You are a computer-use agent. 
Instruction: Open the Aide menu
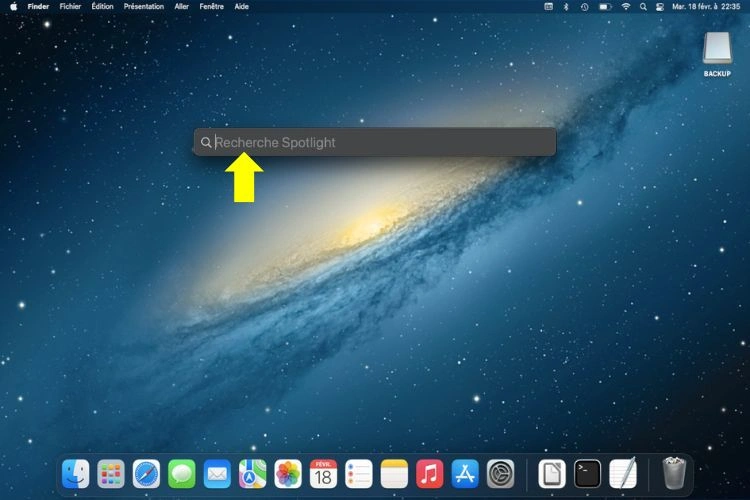[242, 7]
